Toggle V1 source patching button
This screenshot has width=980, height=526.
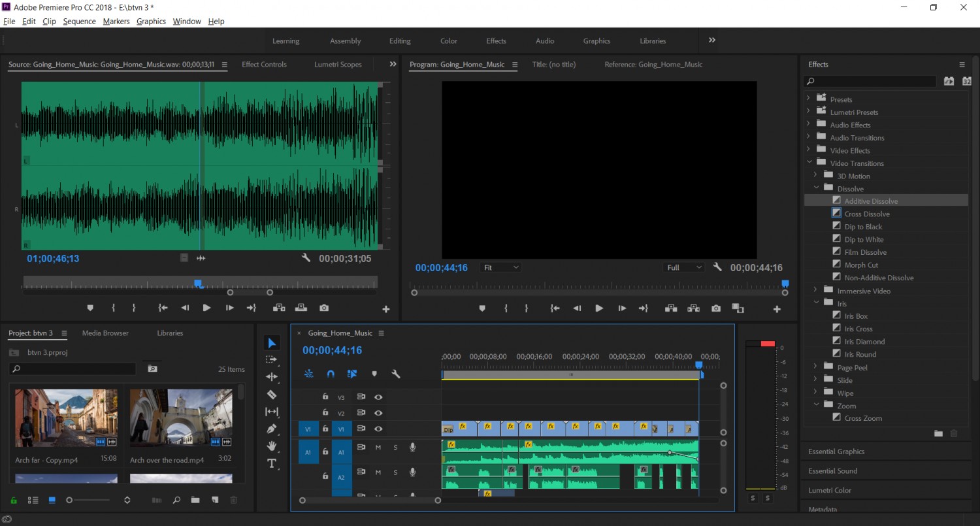309,429
